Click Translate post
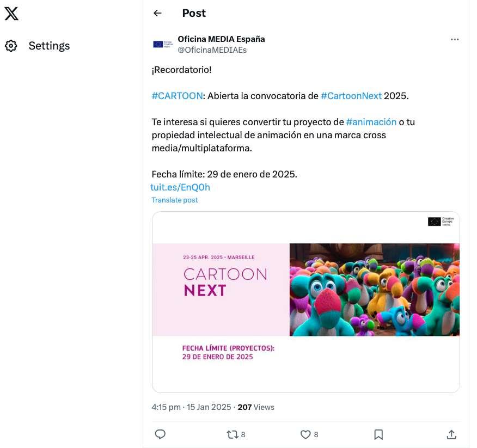Screen dimensions: 477x448 point(175,200)
